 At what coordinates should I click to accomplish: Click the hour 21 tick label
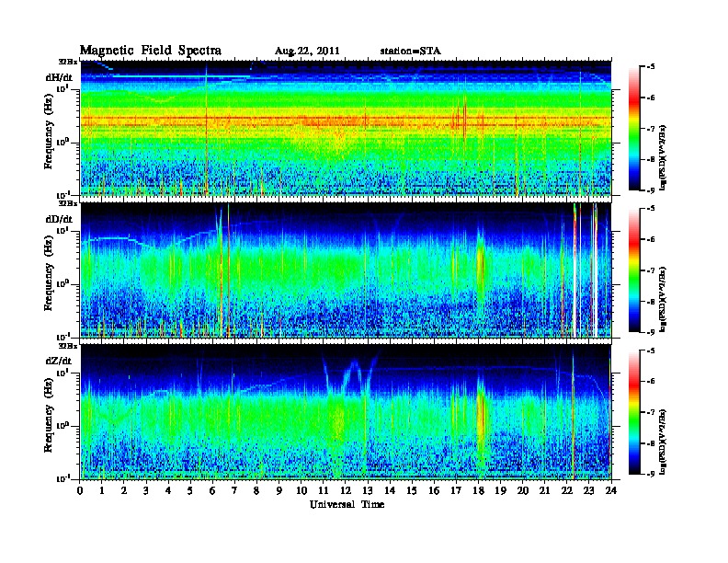544,490
